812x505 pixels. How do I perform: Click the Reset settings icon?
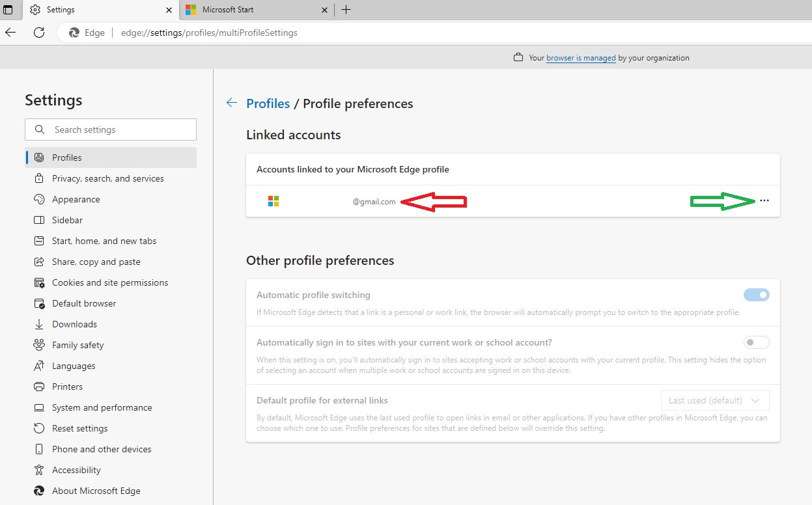39,428
